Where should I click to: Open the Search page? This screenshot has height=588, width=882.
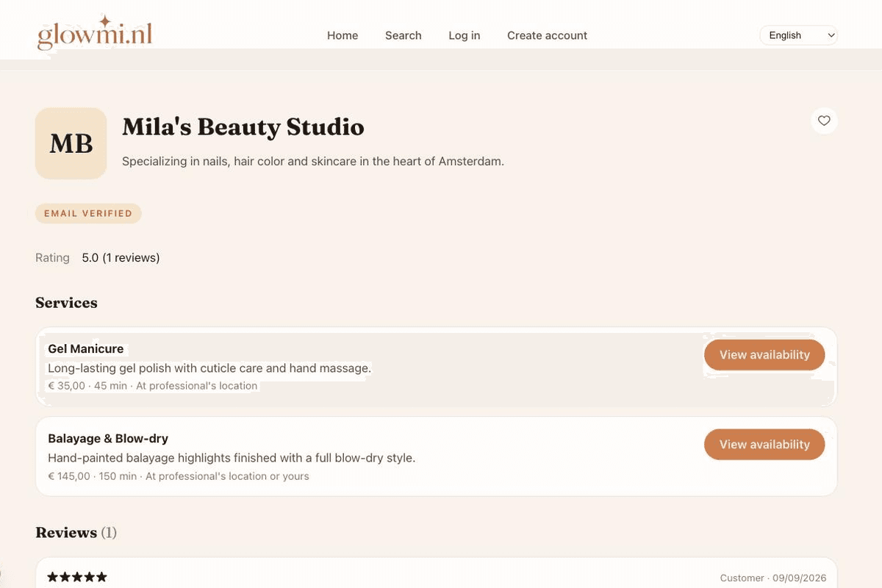coord(404,35)
